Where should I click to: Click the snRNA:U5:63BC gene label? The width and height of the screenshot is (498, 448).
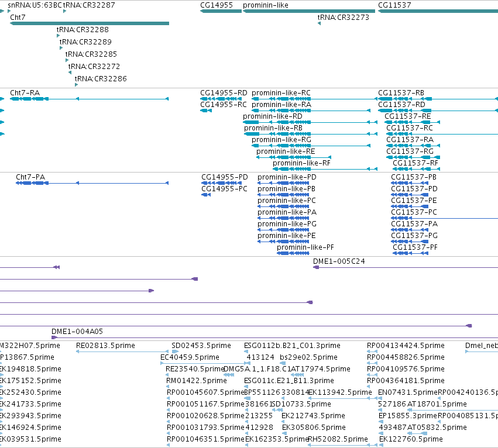(35, 5)
